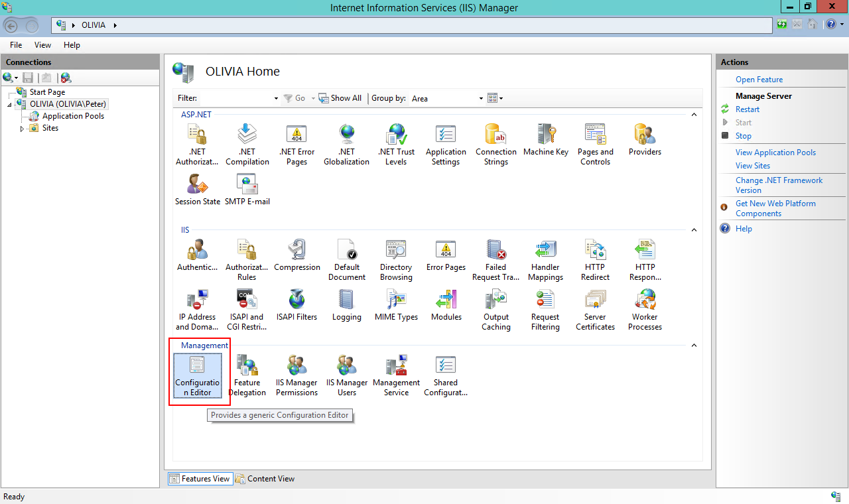Collapse the OLIVIA server tree node
The image size is (849, 504).
(10, 104)
